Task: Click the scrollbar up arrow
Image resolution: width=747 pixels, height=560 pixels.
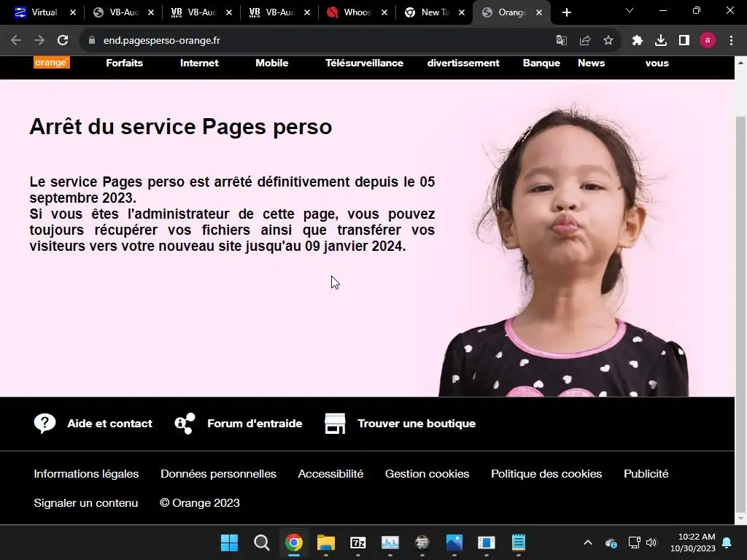Action: 741,63
